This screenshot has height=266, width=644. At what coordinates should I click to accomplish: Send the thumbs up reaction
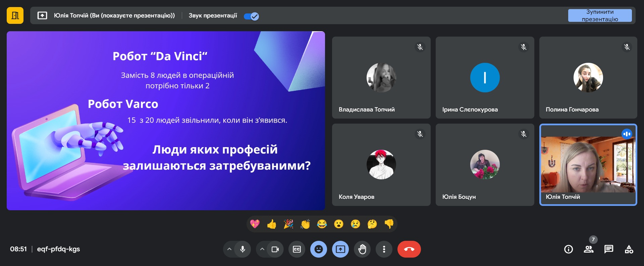[x=272, y=224]
